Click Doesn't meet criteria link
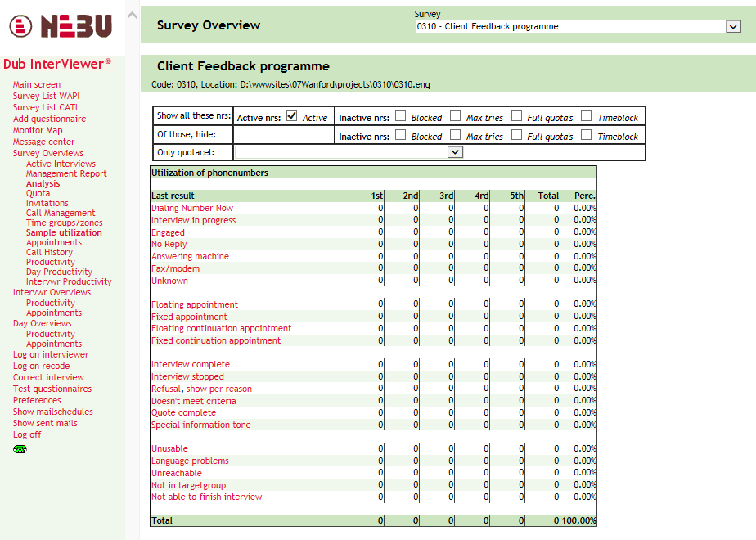The height and width of the screenshot is (540, 756). tap(194, 401)
